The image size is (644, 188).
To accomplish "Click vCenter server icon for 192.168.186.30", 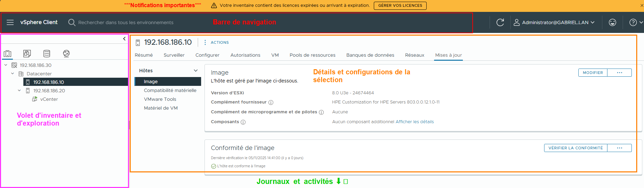I will (14, 65).
